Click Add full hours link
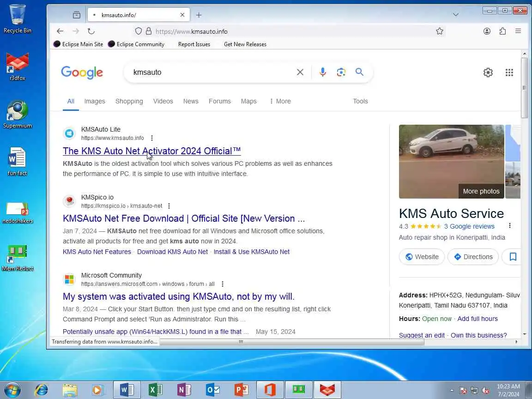532x399 pixels. point(478,319)
